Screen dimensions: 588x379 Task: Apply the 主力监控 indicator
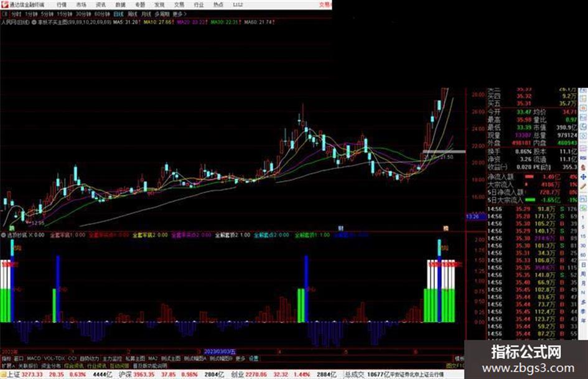[x=112, y=358]
